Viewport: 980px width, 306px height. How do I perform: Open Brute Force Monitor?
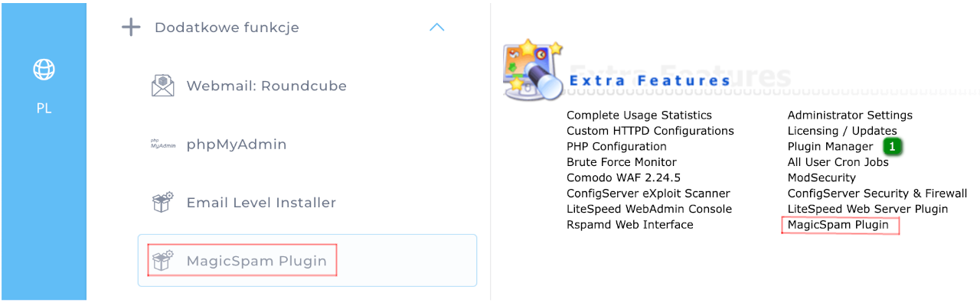click(622, 162)
